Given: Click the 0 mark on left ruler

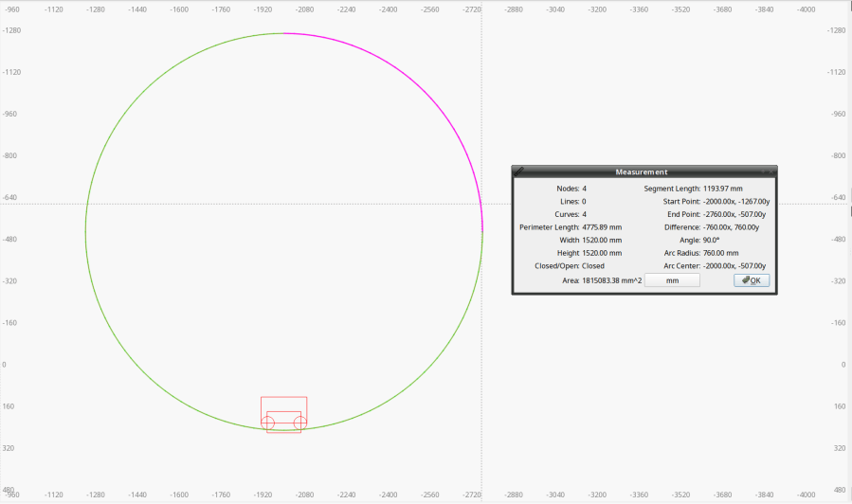Looking at the screenshot, I should pos(5,365).
